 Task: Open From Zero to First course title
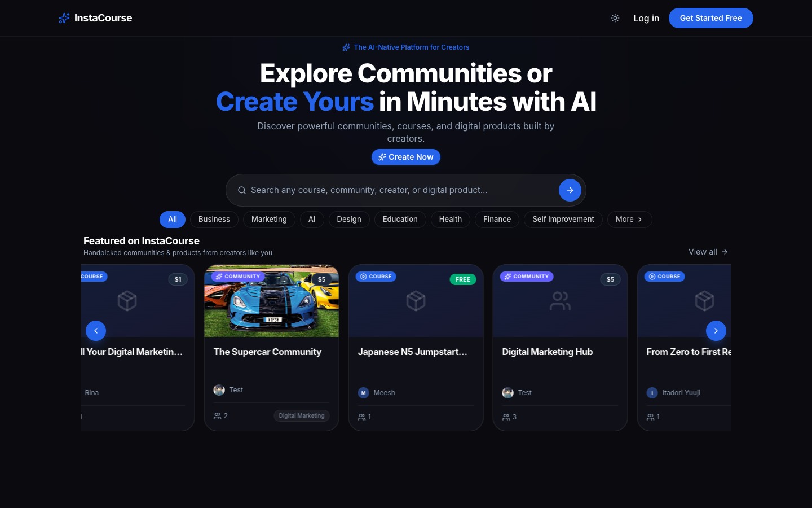coord(689,352)
